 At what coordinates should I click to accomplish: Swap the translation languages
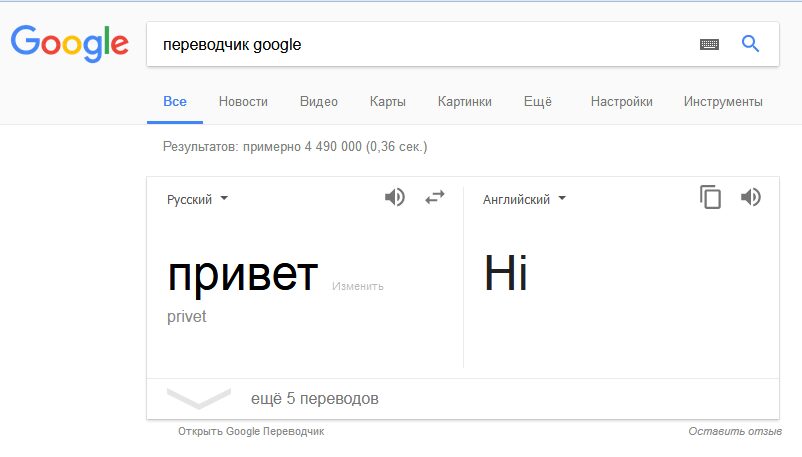tap(435, 197)
